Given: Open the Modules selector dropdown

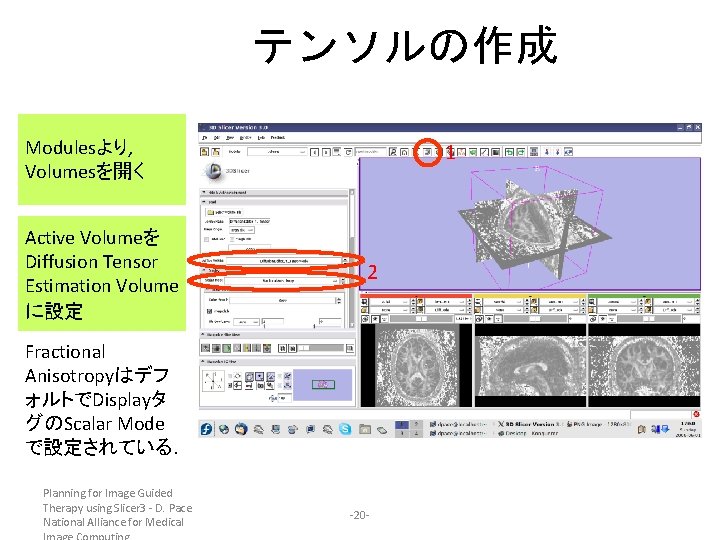Looking at the screenshot, I should [x=277, y=152].
